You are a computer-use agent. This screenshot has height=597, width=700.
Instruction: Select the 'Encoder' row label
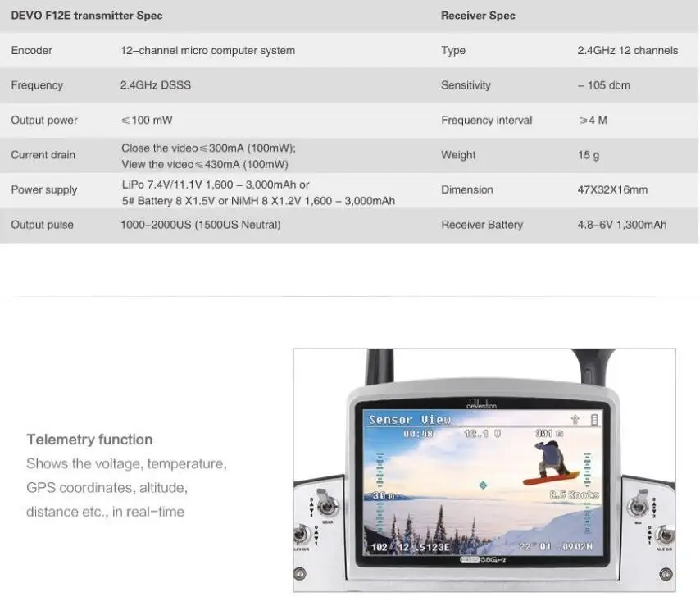pos(32,51)
